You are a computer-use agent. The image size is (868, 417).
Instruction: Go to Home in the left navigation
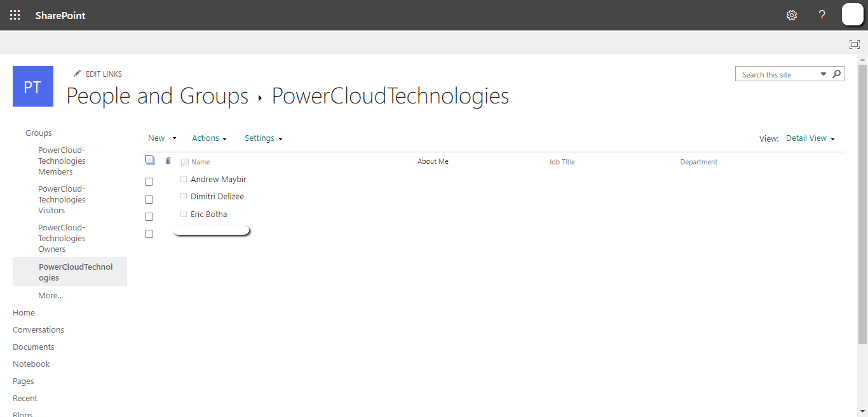pos(24,313)
